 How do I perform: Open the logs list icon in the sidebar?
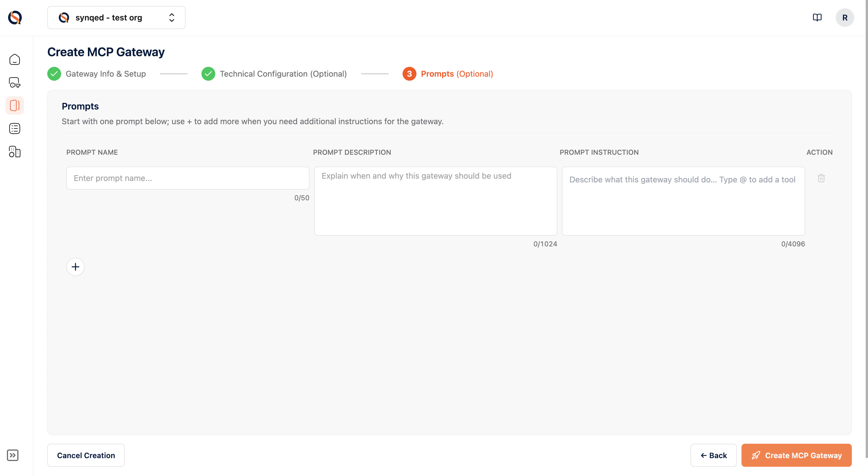click(x=14, y=128)
